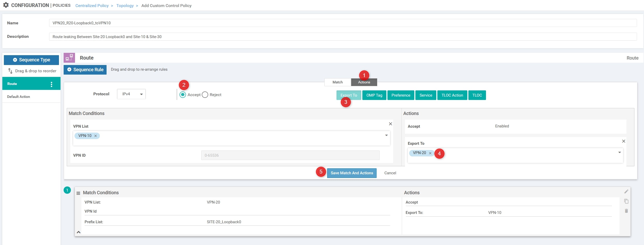Switch to the Actions tab

coord(364,82)
